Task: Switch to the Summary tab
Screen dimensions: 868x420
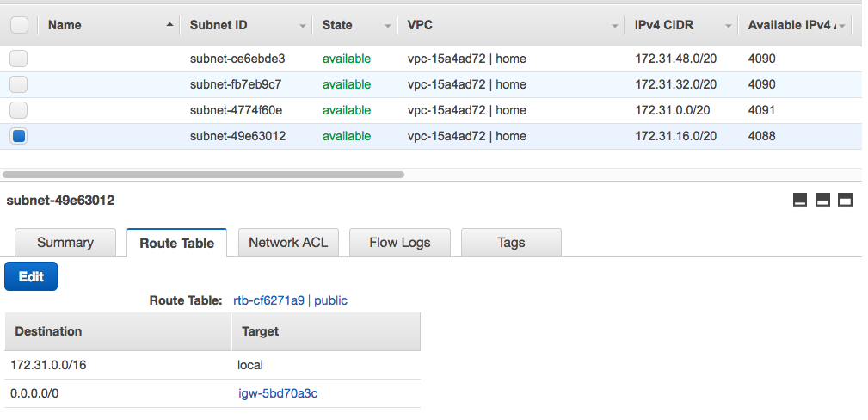Action: pos(65,243)
